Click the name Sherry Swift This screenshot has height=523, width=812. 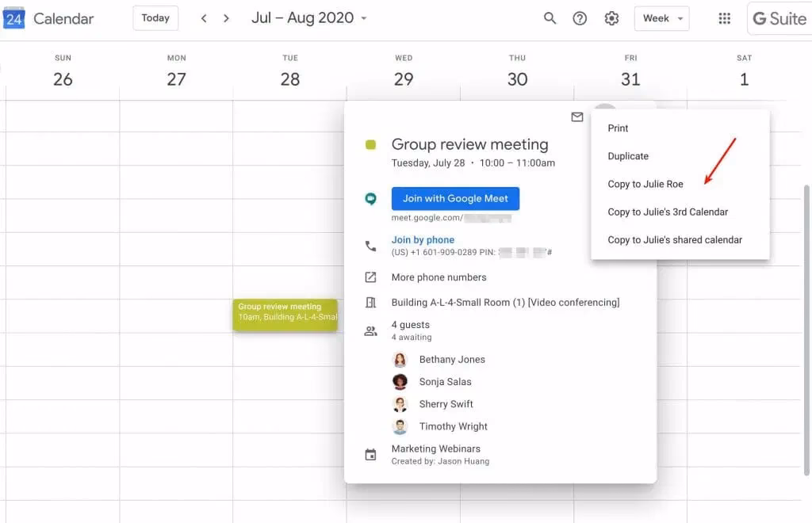pos(446,404)
